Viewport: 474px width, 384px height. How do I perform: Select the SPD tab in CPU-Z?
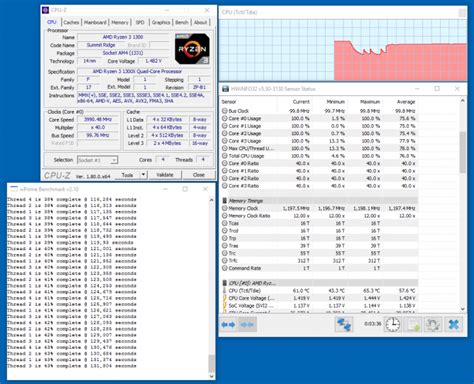(140, 23)
